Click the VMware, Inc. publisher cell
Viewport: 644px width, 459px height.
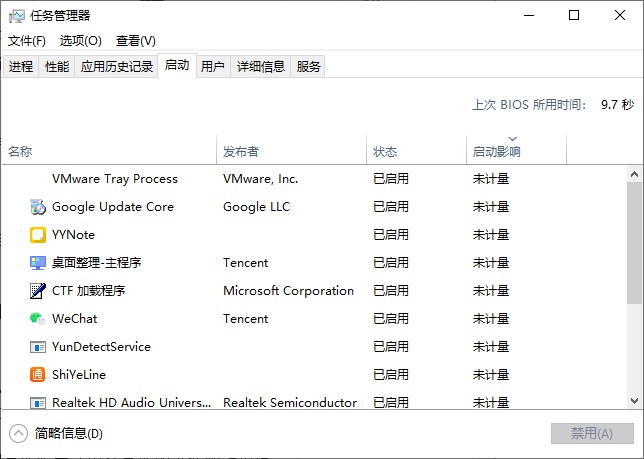[261, 179]
